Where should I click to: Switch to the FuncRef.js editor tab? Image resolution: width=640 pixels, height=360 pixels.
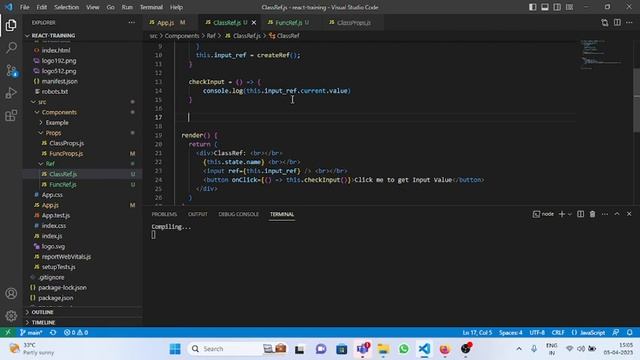[288, 23]
